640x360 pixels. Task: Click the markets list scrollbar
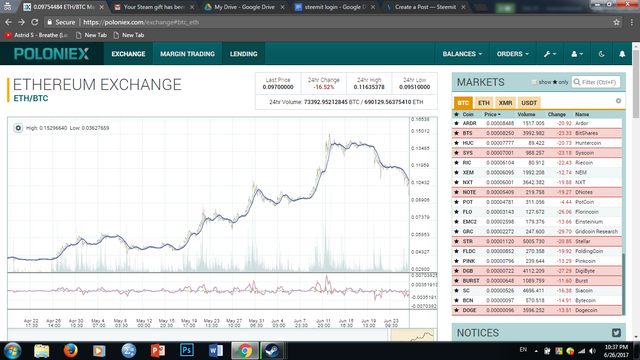tap(623, 284)
